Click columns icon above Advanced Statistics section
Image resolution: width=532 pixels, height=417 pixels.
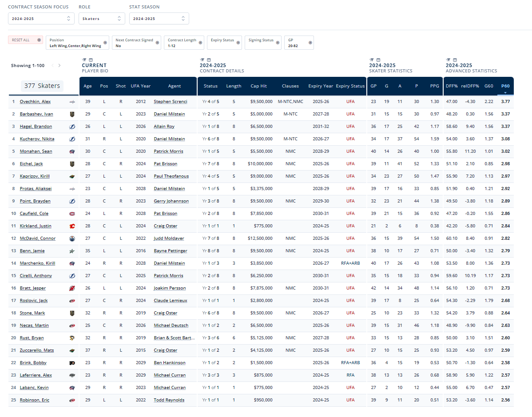[455, 60]
